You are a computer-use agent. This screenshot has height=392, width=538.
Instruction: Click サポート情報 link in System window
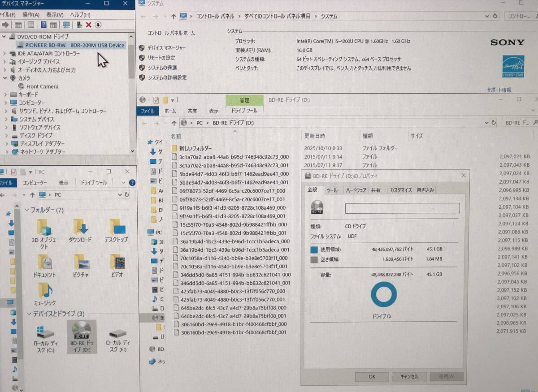tap(499, 90)
